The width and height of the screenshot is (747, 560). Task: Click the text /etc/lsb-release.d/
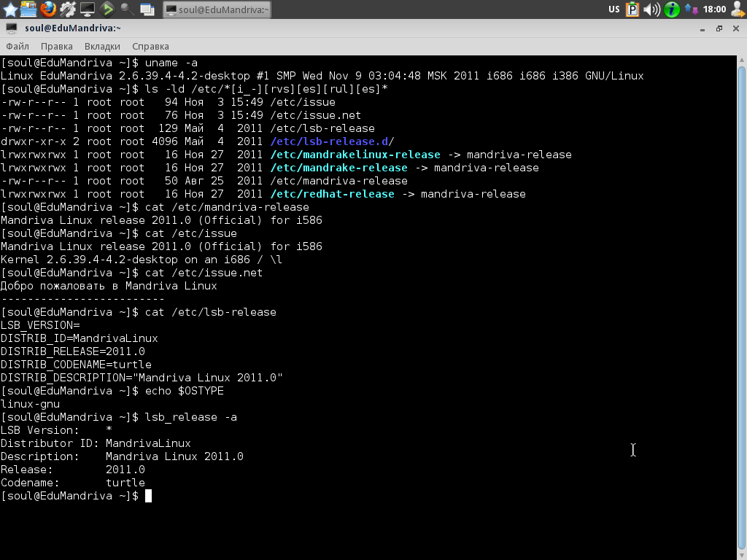332,141
